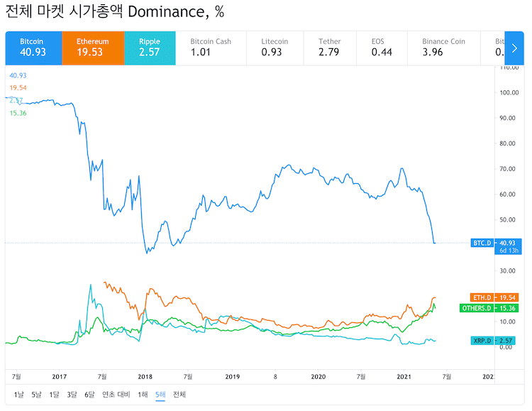Enable the EOS series
Viewport: 532px width, 411px height.
382,48
